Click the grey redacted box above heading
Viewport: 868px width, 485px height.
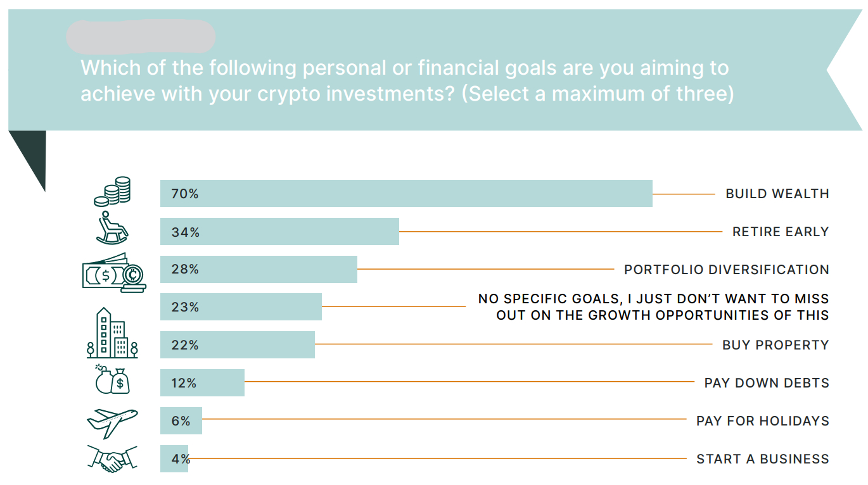coord(141,36)
